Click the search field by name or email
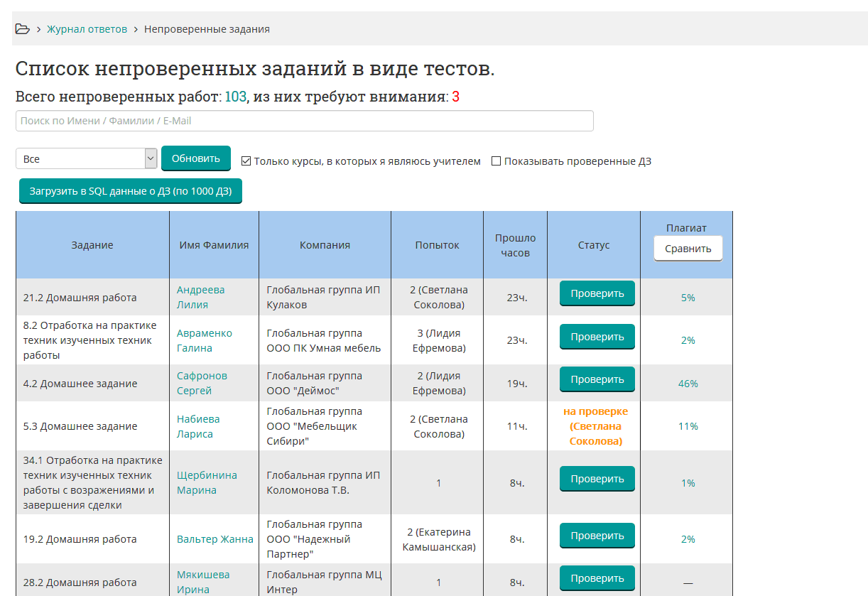 click(x=304, y=121)
